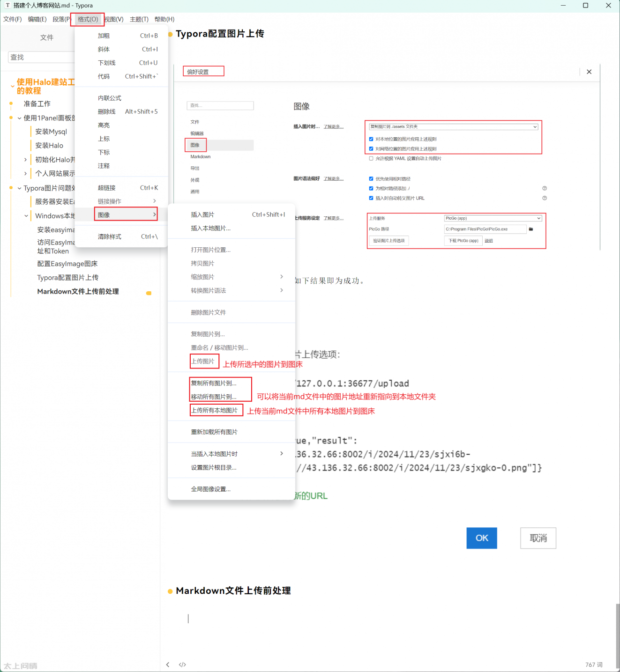Collapse the Typora图片问题 outline section
This screenshot has width=620, height=672.
click(19, 188)
